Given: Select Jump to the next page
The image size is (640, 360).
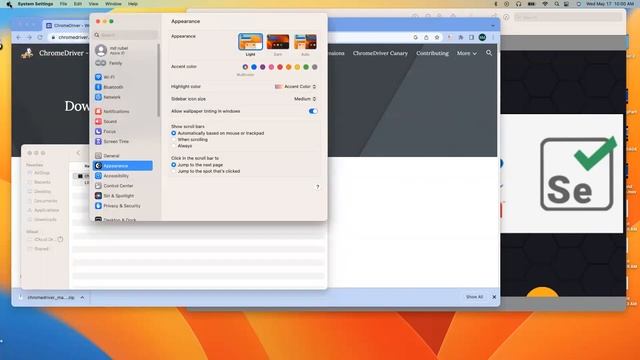Looking at the screenshot, I should (x=173, y=165).
